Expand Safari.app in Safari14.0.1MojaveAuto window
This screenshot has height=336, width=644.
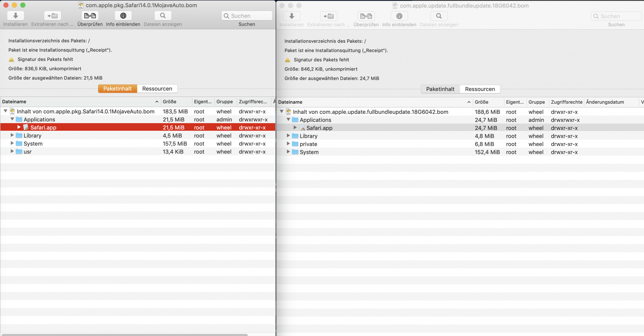click(x=19, y=127)
